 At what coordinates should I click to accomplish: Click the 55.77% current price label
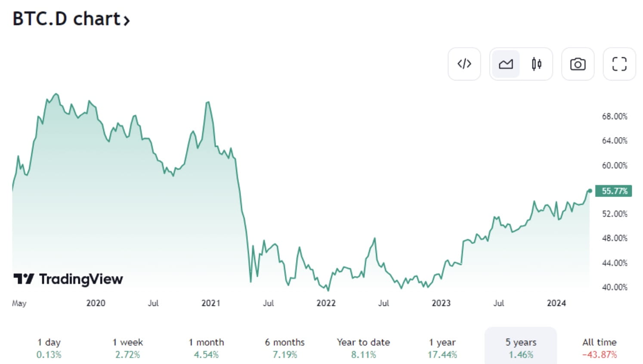pos(614,191)
